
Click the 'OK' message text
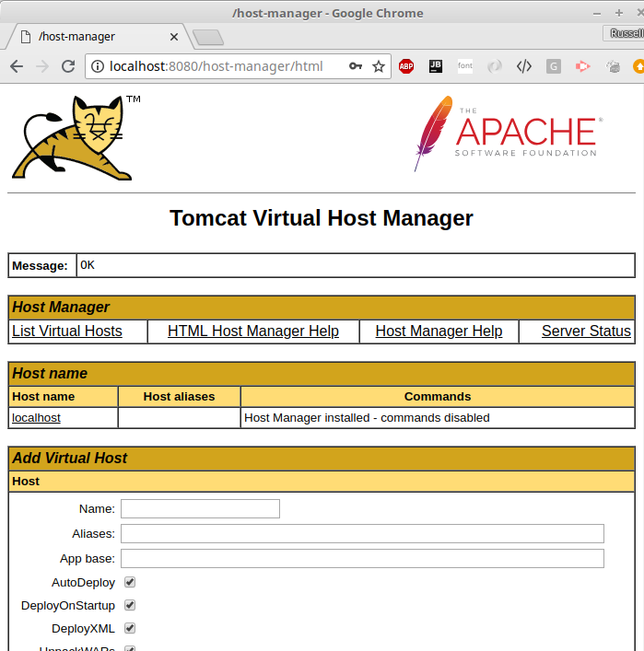pos(88,265)
